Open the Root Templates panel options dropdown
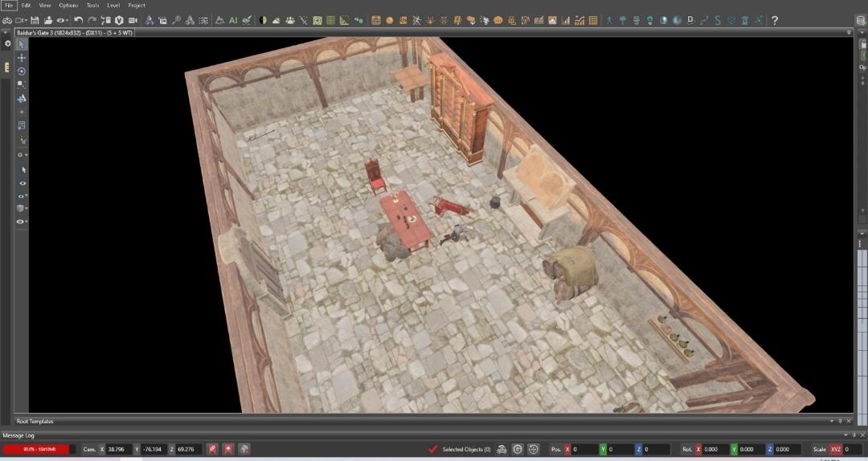The image size is (868, 461). [x=831, y=421]
